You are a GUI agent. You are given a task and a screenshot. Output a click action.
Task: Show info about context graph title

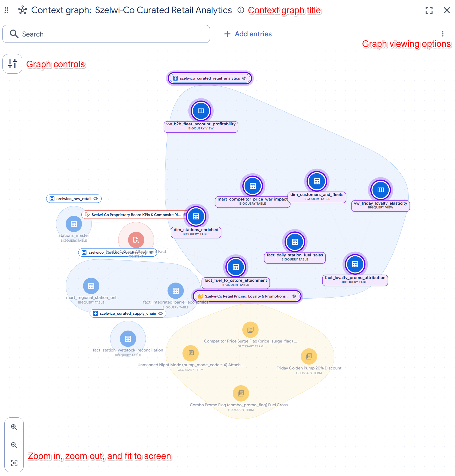(x=241, y=10)
